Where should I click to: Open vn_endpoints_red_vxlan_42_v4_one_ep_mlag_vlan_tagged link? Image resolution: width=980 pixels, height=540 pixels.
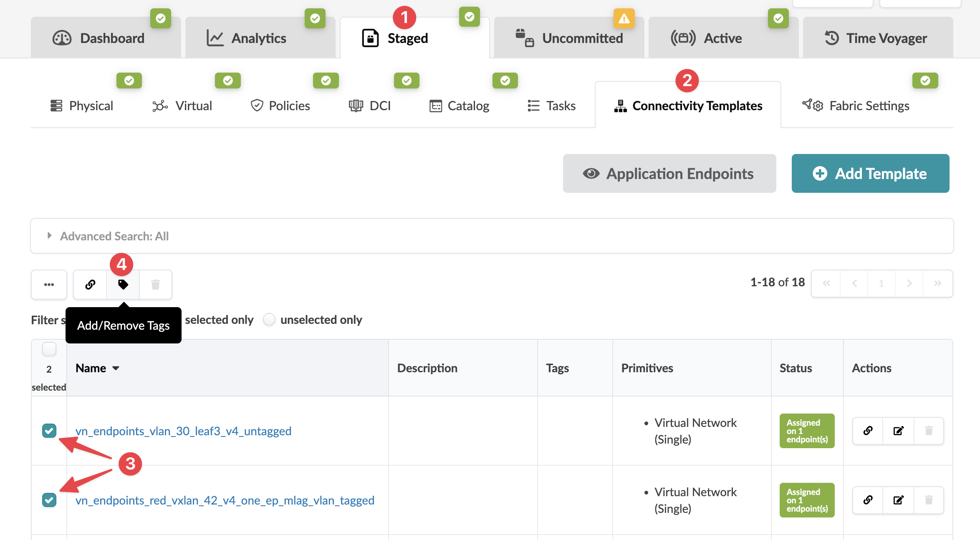click(225, 500)
